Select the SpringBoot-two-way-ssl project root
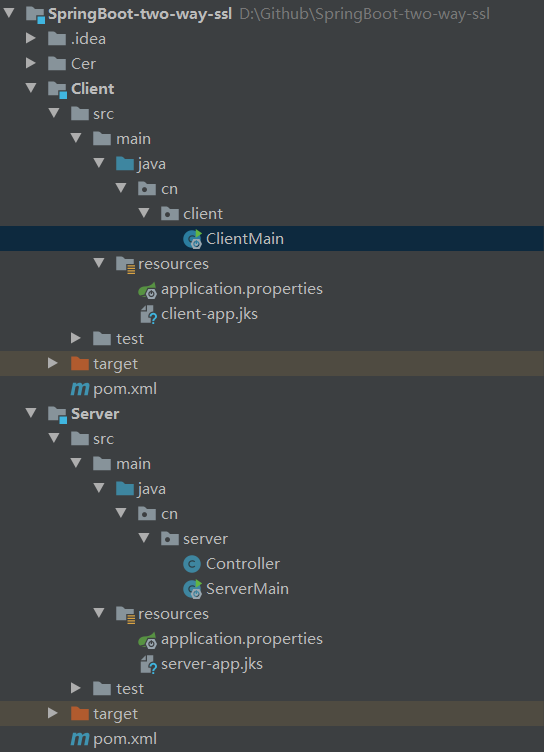Viewport: 544px width, 752px height. pyautogui.click(x=140, y=14)
